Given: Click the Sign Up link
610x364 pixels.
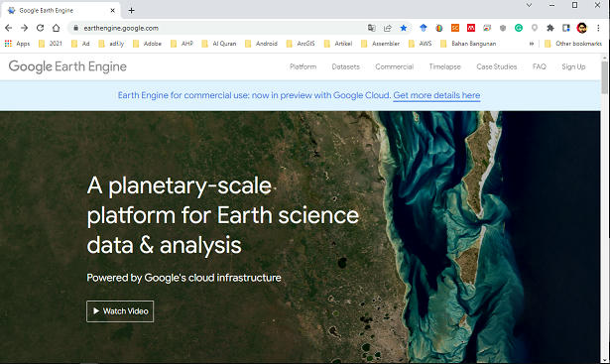Looking at the screenshot, I should [x=573, y=66].
